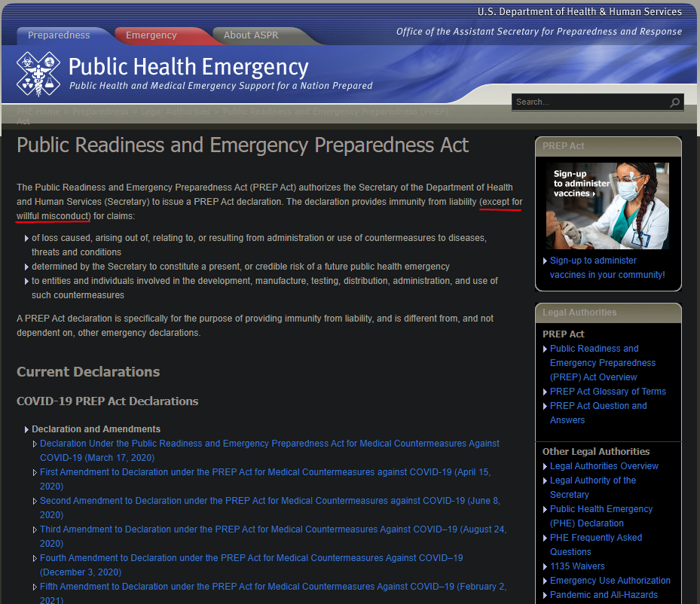
Task: Go to Preparedness breadcrumb link
Action: click(100, 111)
